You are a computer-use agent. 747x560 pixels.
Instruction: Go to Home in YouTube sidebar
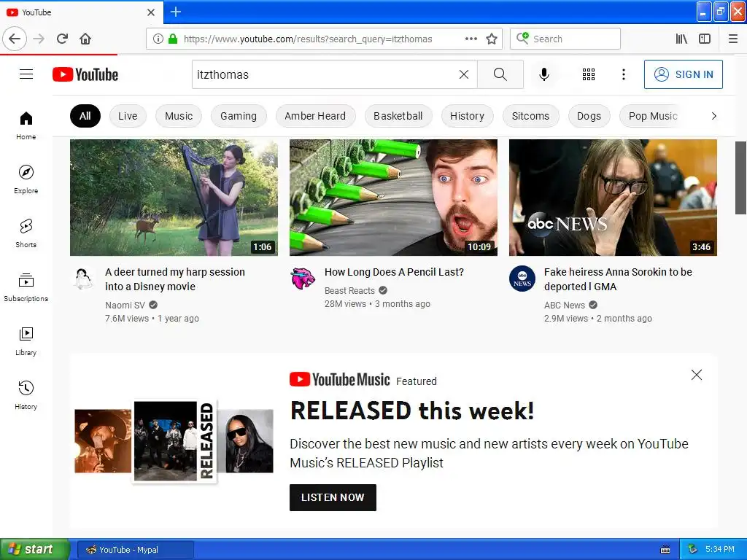pos(26,125)
